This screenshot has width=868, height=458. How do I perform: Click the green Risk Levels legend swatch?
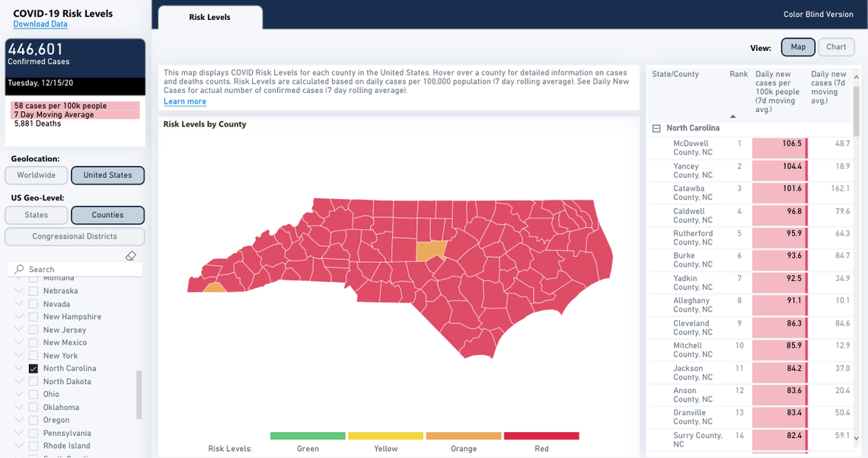point(308,435)
